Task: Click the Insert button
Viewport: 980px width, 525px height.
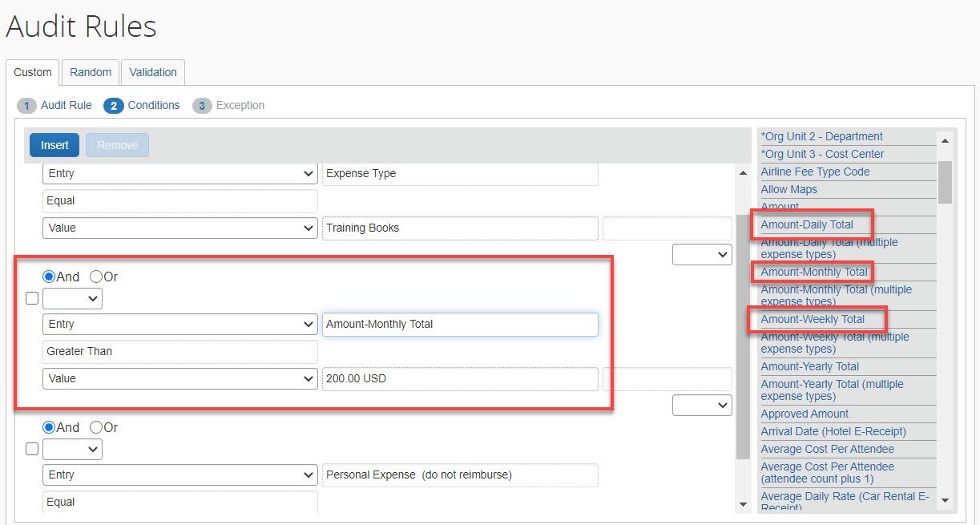Action: click(54, 145)
